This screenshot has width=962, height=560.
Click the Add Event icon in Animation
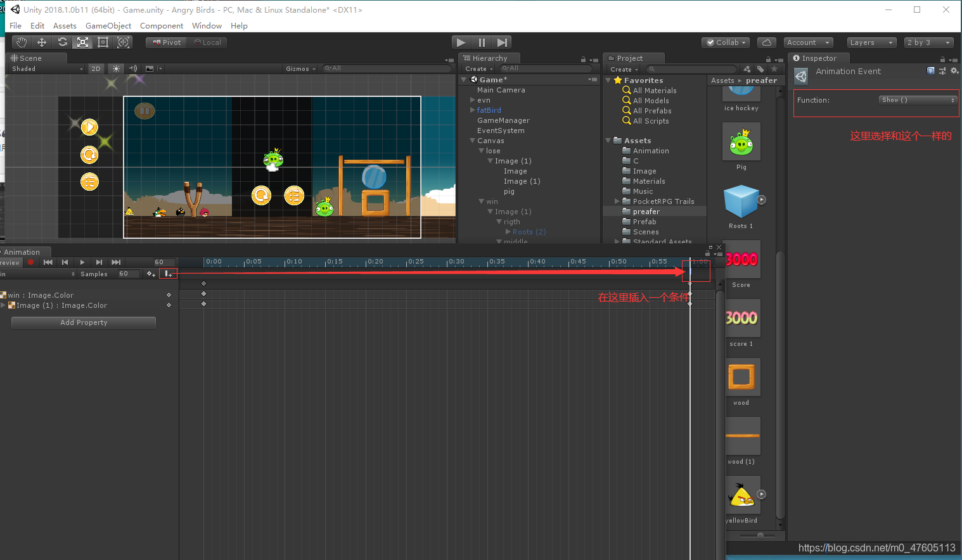pyautogui.click(x=168, y=274)
